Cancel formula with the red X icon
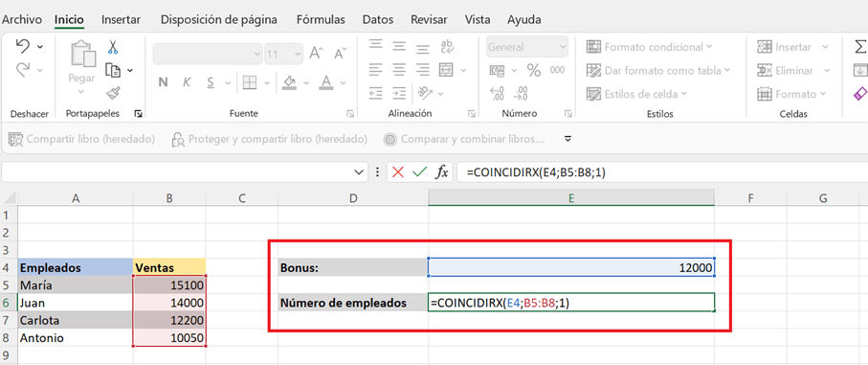Image resolution: width=868 pixels, height=365 pixels. coord(397,172)
